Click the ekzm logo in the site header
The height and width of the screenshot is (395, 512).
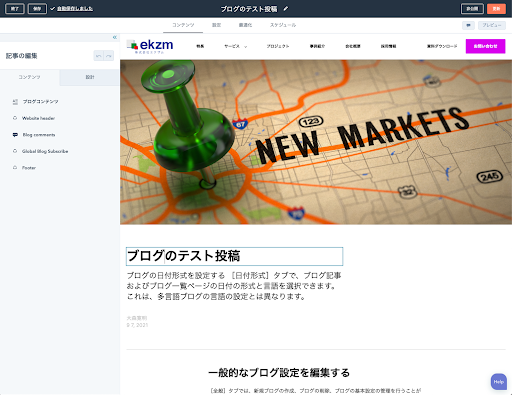coord(150,46)
